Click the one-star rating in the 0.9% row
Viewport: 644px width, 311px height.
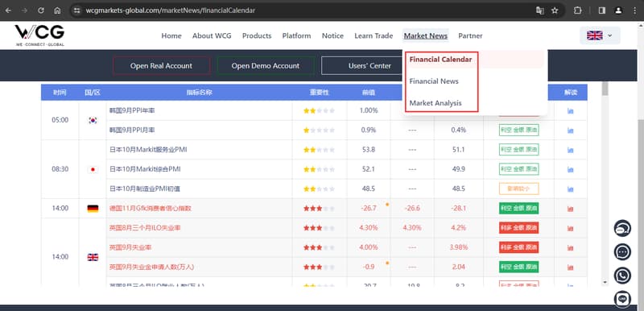(319, 131)
